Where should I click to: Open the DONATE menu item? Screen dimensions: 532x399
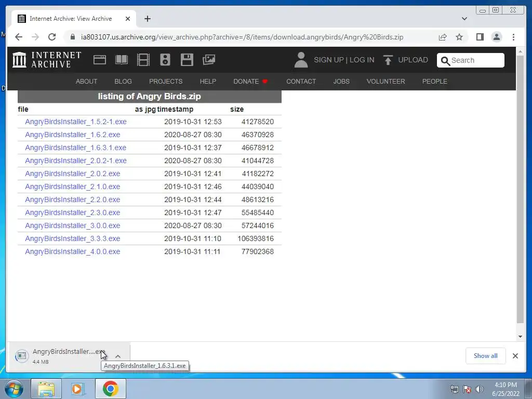(x=250, y=82)
